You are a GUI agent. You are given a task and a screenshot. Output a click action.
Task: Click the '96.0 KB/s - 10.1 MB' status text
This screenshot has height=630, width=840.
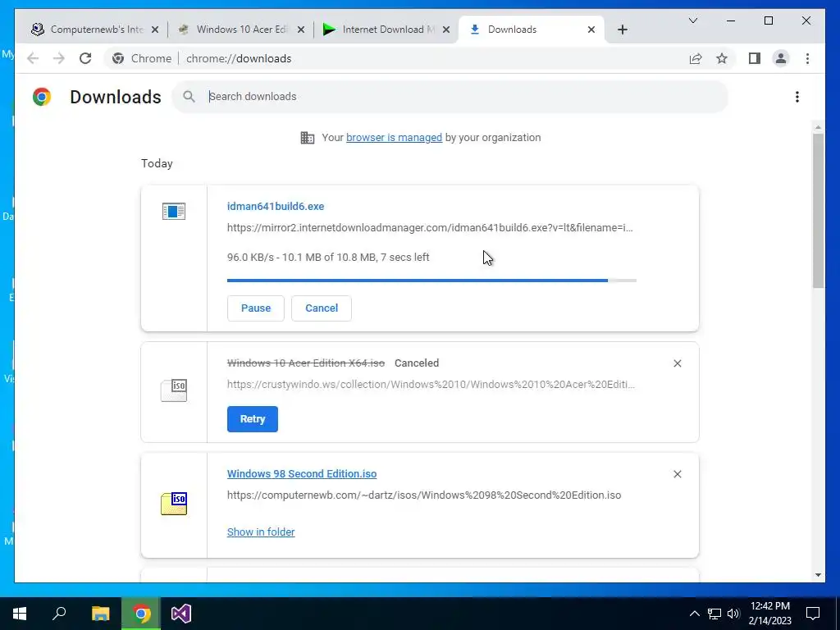(328, 257)
